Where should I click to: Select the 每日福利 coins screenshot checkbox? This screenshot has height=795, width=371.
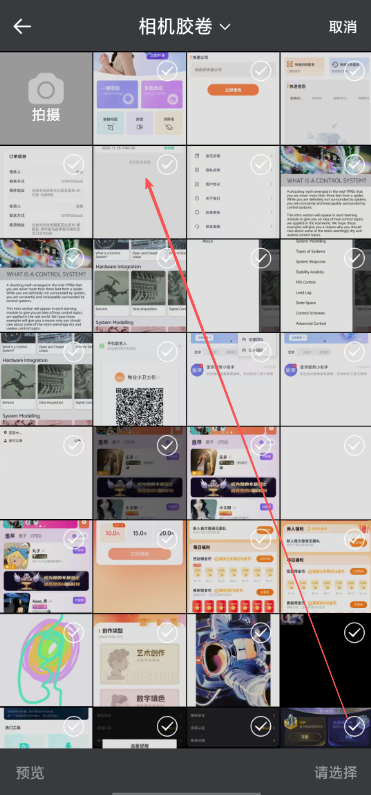(x=261, y=538)
